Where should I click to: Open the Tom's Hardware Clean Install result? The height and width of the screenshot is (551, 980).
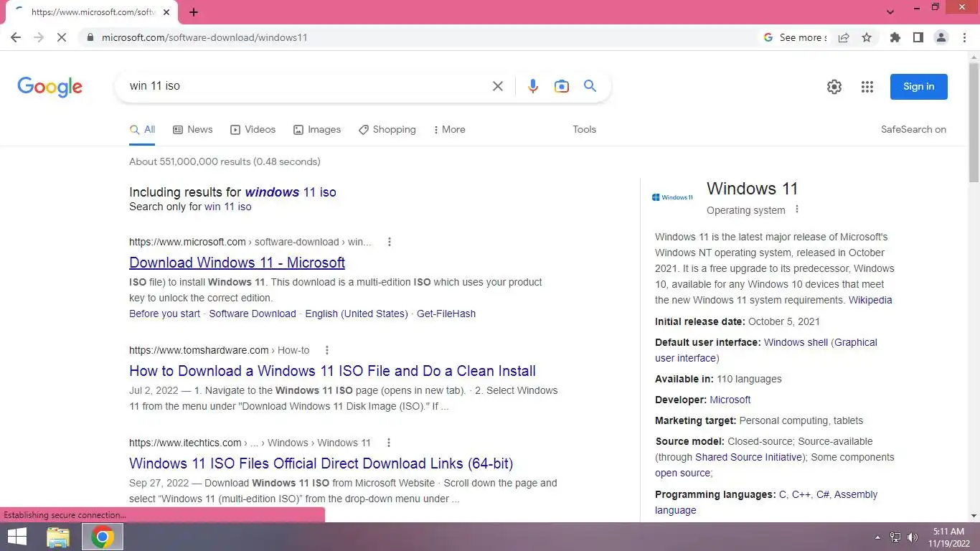click(332, 371)
